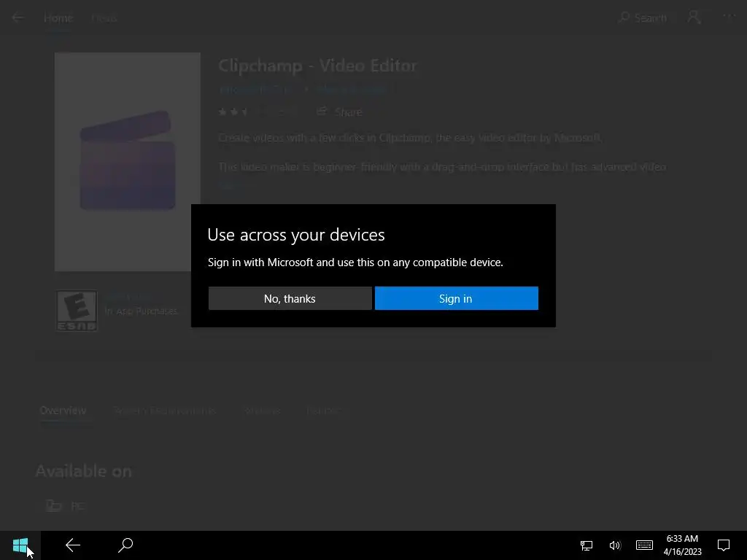747x560 pixels.
Task: Click the volume speaker tray icon
Action: [615, 545]
